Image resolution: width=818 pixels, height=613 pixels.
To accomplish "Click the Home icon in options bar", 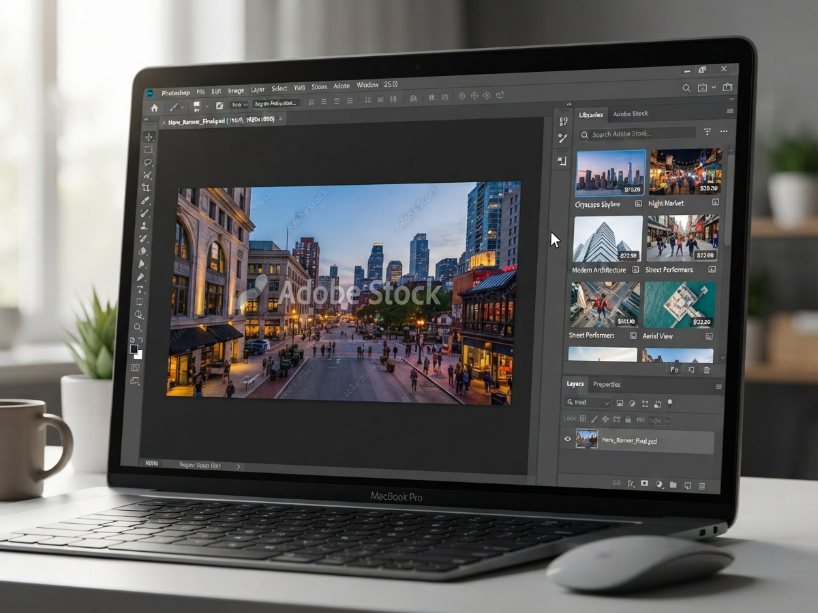I will pos(154,108).
